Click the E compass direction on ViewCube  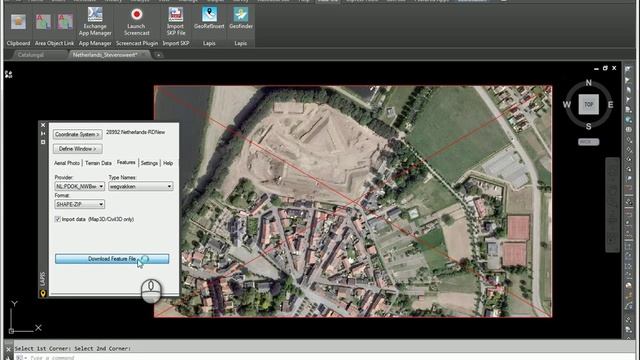[x=610, y=105]
